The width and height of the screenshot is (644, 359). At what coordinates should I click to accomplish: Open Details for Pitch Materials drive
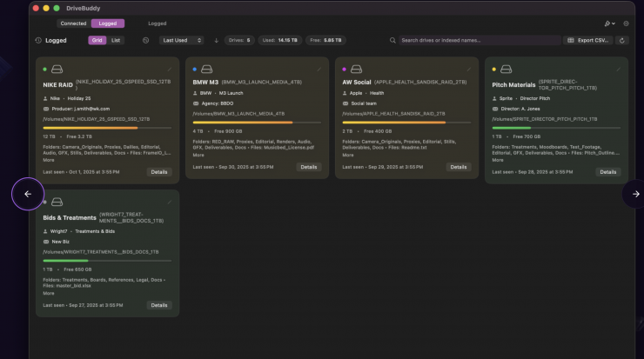(608, 172)
